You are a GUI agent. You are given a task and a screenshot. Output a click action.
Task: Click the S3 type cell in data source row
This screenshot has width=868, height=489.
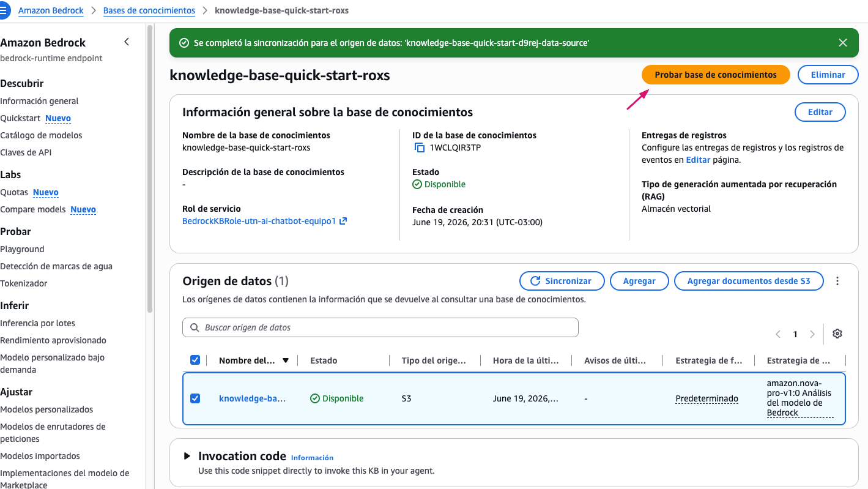coord(406,398)
